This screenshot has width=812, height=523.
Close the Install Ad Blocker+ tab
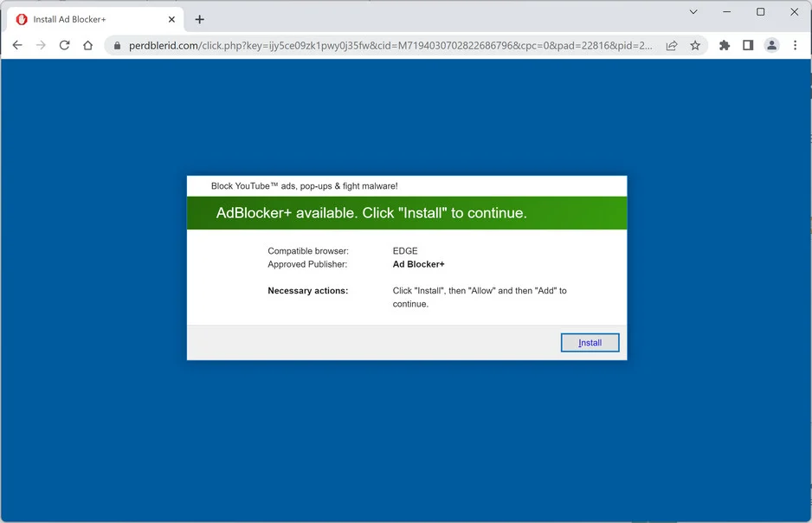click(172, 20)
